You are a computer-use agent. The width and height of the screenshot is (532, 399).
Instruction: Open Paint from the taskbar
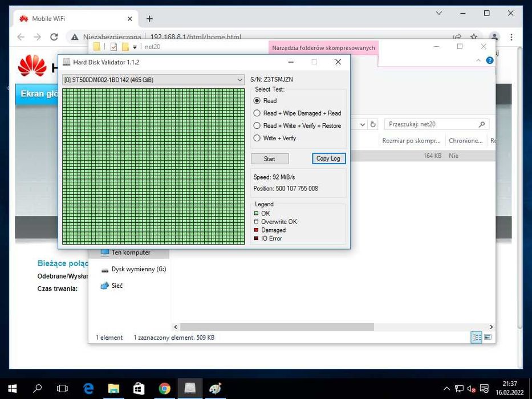[216, 389]
